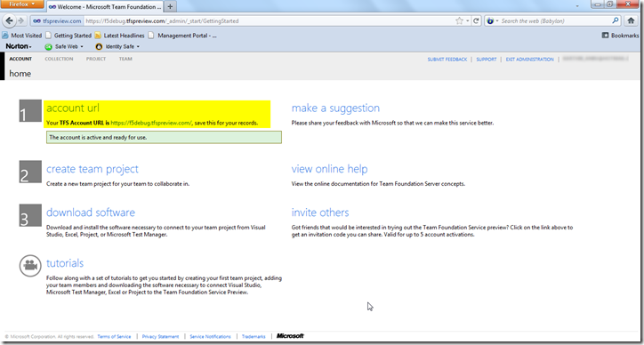Click the search magnifier icon
This screenshot has width=644, height=345.
(x=616, y=20)
